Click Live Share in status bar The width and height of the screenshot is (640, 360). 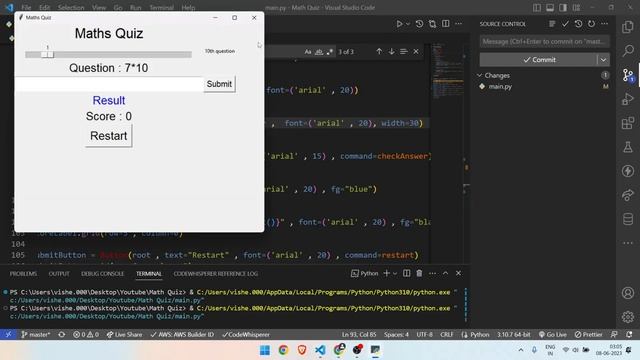point(124,334)
